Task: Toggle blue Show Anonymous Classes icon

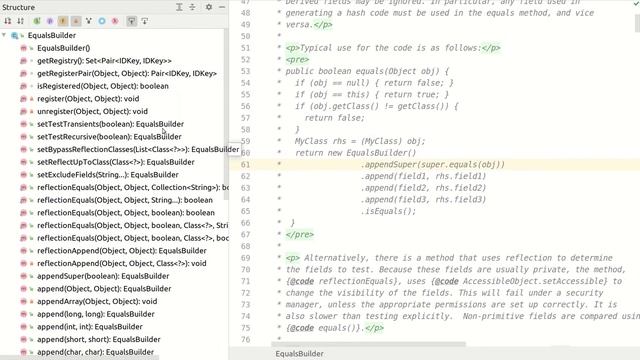Action: pyautogui.click(x=102, y=21)
